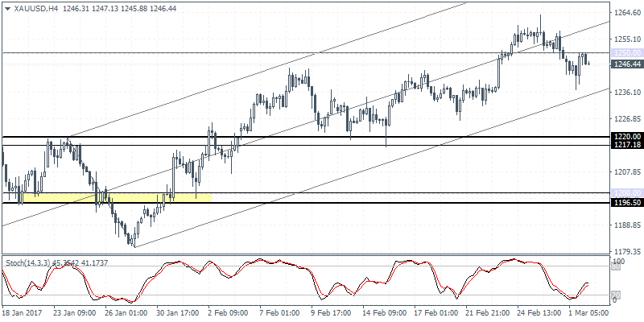Viewport: 644px width, 322px height.
Task: Click the 1196.50 level price label
Action: [628, 203]
